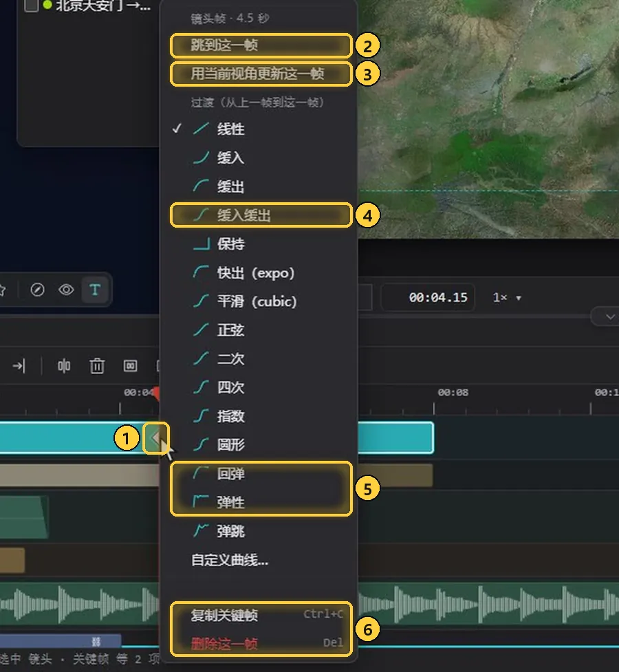Image resolution: width=619 pixels, height=672 pixels.
Task: Select the 缓入缓出 easing option
Action: (x=261, y=215)
